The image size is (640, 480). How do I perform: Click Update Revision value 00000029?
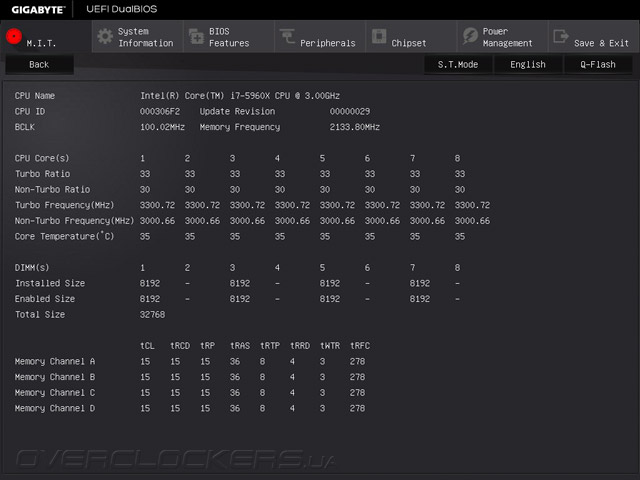(350, 111)
